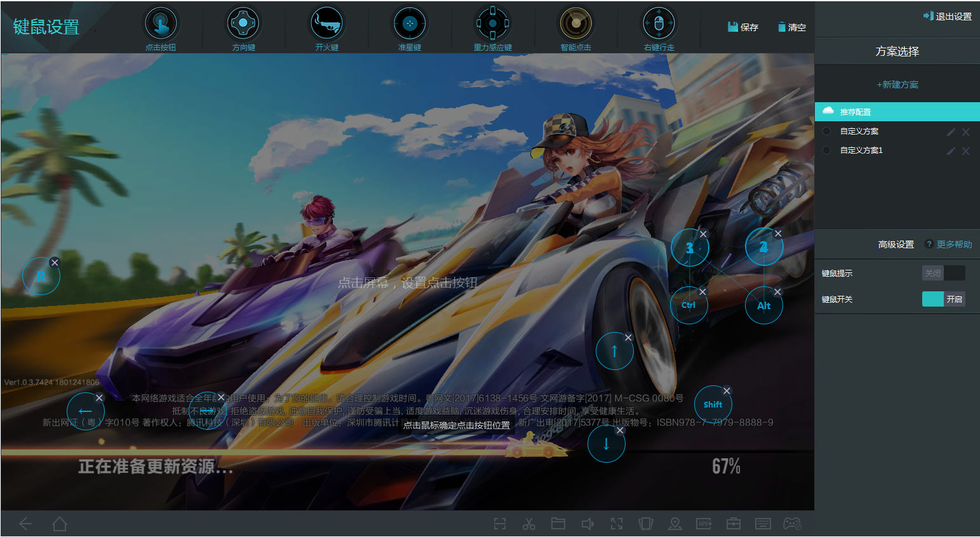Viewport: 980px width, 537px height.
Task: Click 保存 to save key mapping
Action: (x=743, y=27)
